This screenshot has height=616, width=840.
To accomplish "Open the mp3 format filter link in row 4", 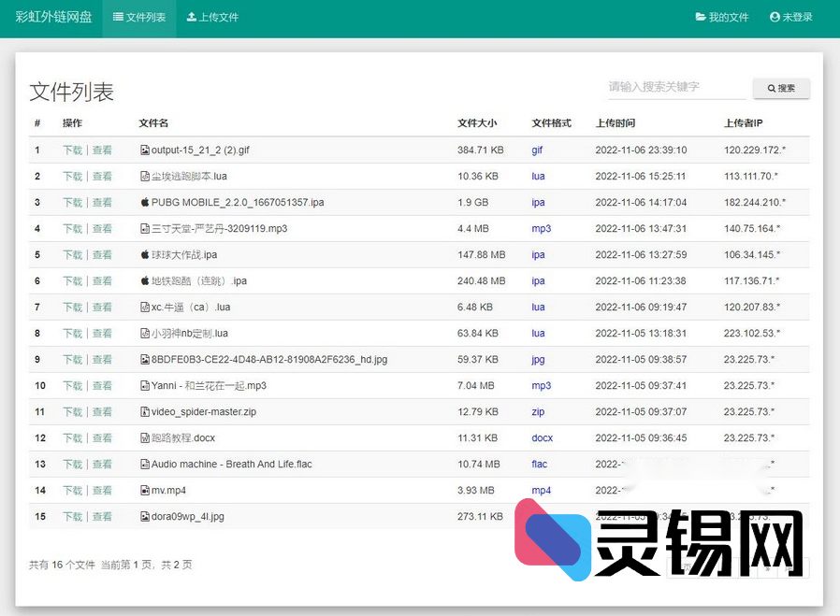I will click(541, 228).
